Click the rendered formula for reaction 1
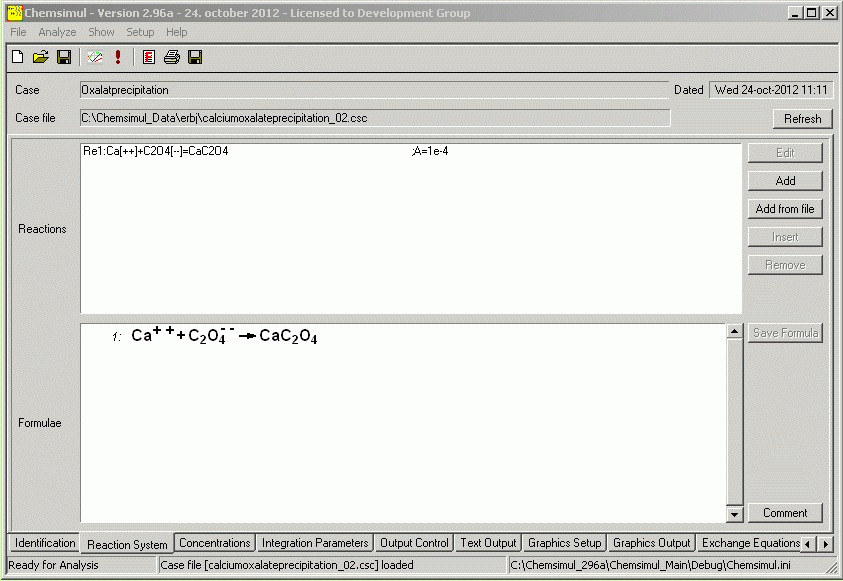Viewport: 843px width, 581px height. click(x=224, y=335)
